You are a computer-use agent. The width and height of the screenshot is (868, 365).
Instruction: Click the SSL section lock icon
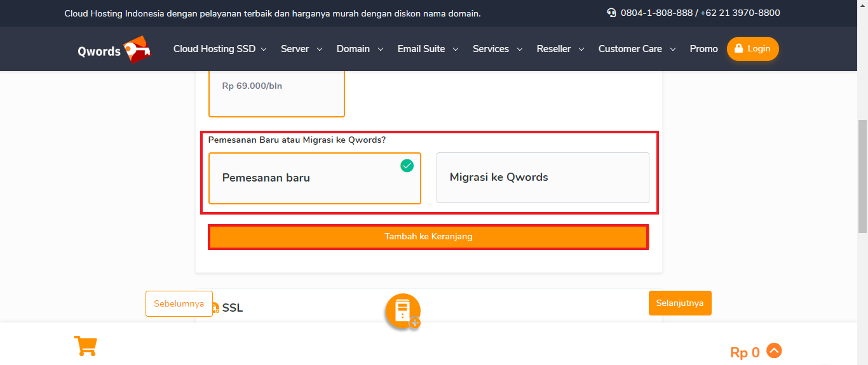(x=215, y=308)
